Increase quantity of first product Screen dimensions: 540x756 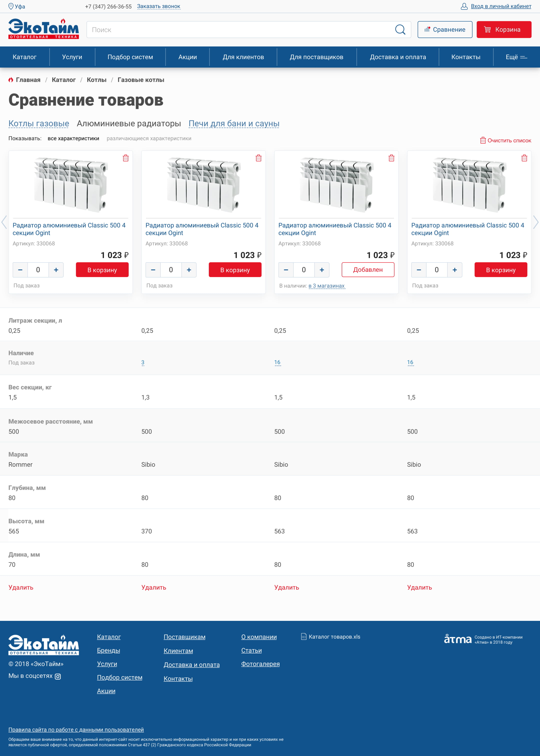(56, 270)
